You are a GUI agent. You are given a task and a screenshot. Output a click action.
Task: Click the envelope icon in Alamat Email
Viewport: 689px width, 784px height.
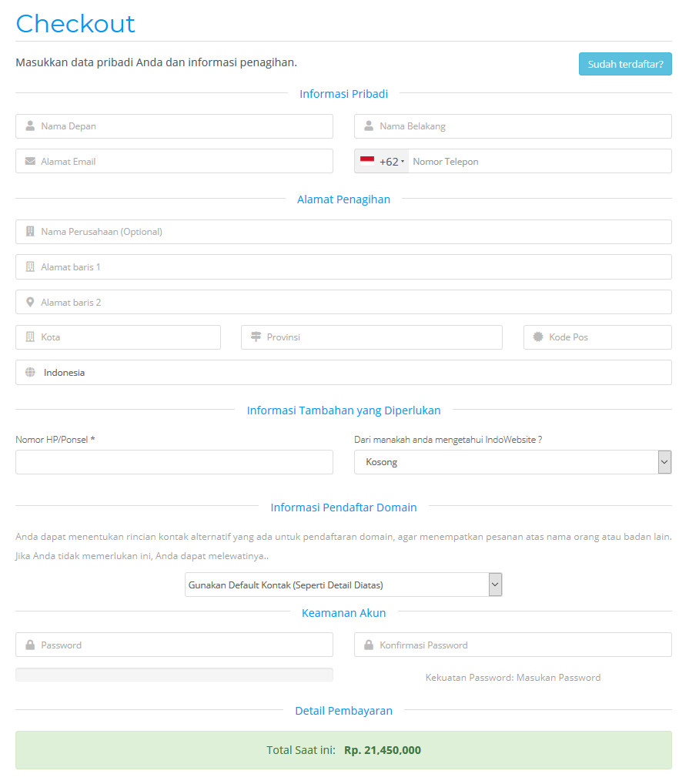(30, 162)
